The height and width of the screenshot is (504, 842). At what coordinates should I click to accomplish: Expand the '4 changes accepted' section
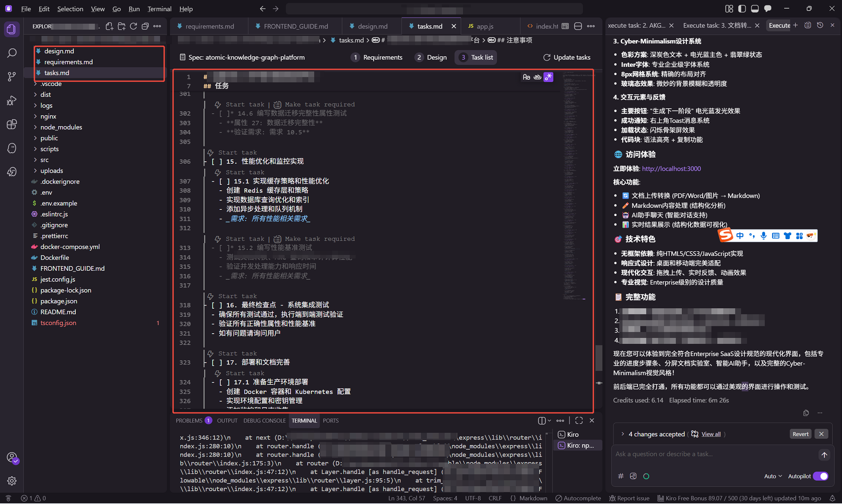(623, 434)
